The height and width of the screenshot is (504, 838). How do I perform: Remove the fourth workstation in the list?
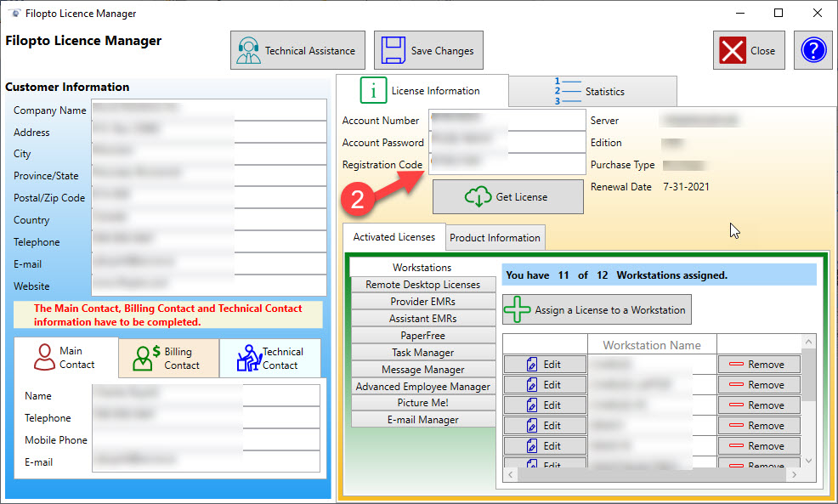(759, 426)
